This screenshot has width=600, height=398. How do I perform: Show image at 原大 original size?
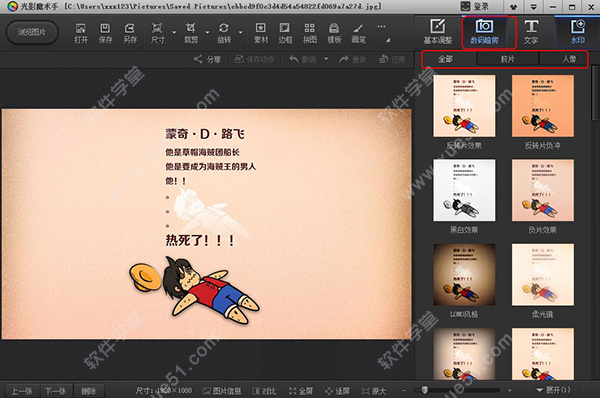click(374, 391)
